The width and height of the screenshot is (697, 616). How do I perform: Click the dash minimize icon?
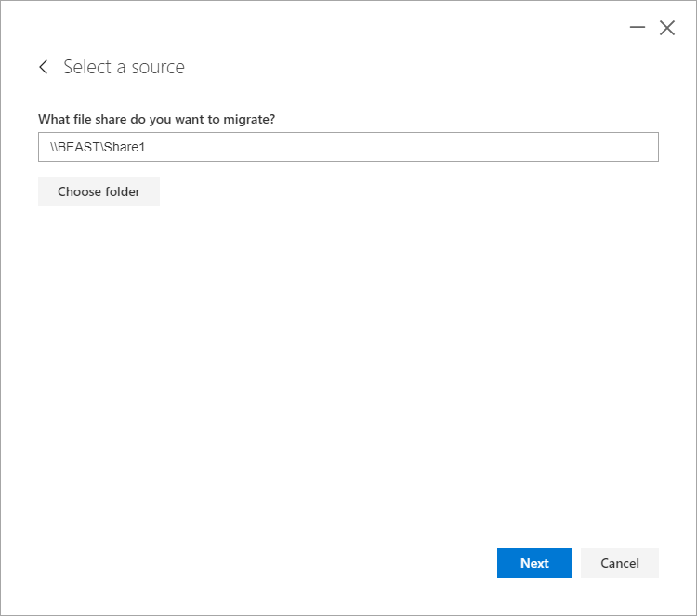pos(637,28)
